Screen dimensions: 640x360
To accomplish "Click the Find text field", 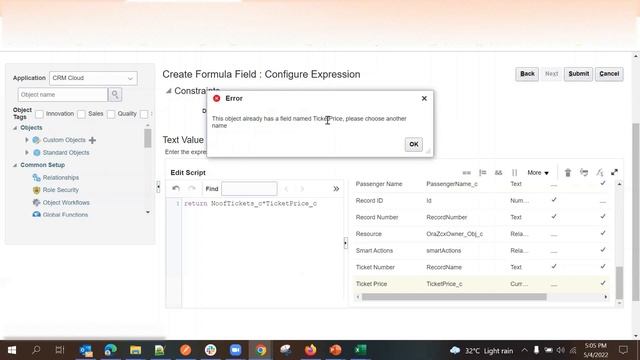I will [249, 189].
